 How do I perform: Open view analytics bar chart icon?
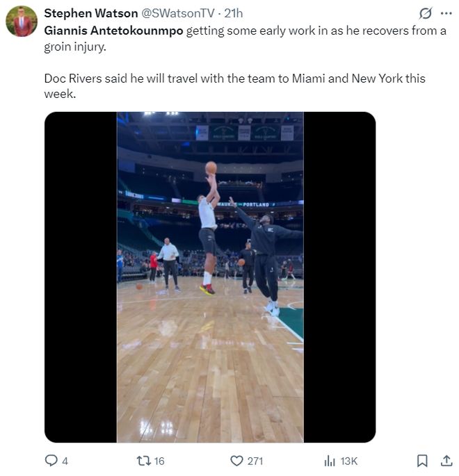(x=330, y=461)
